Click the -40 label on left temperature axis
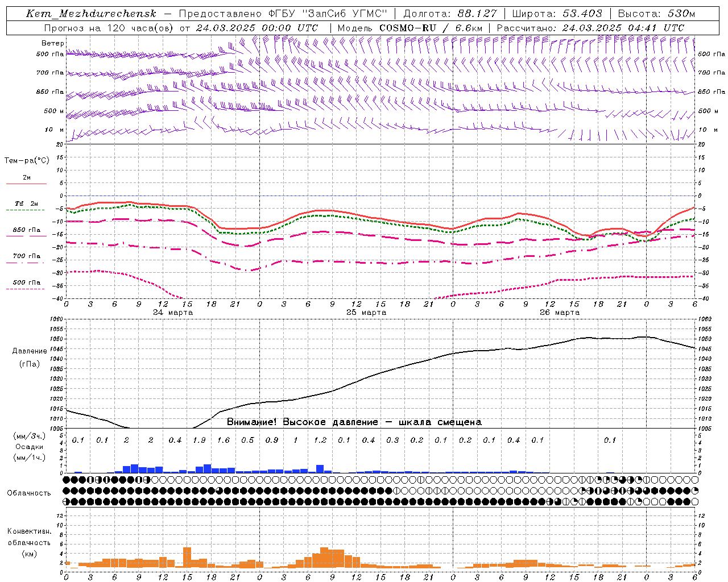 [59, 298]
